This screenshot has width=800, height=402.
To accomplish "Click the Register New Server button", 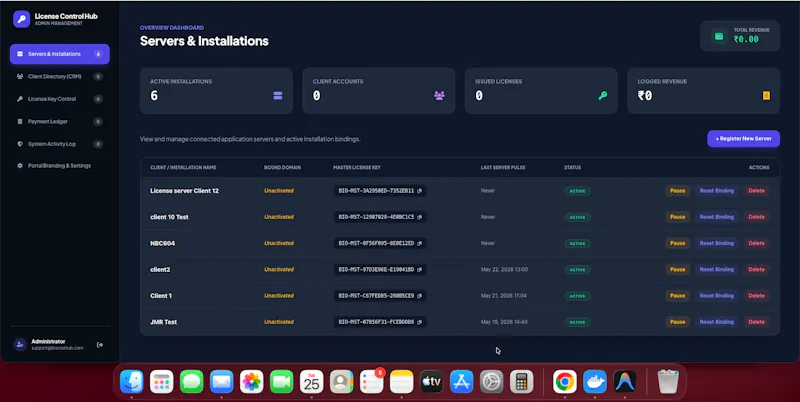I will pos(743,138).
